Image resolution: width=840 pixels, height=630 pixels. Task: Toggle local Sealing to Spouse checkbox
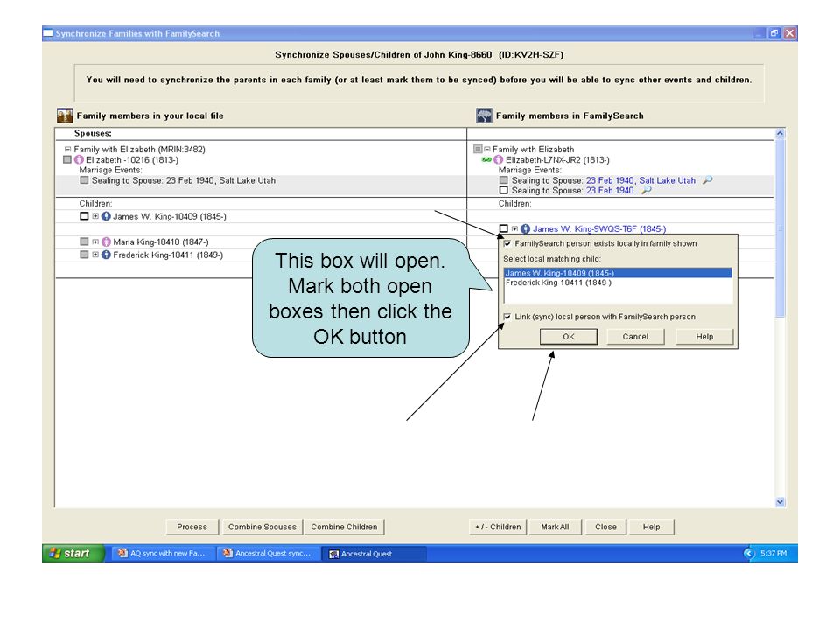pos(84,180)
